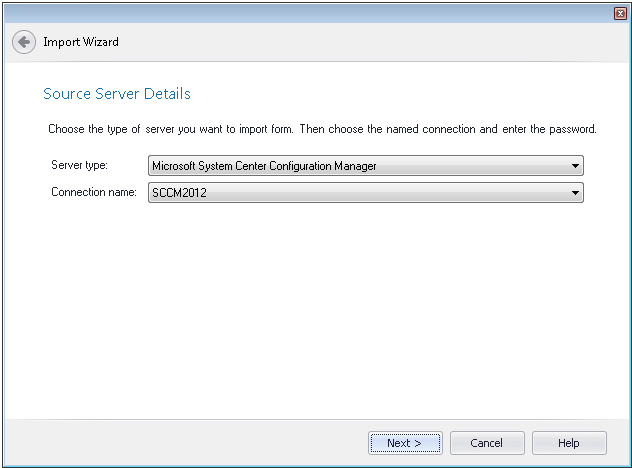Click the Import Wizard title text
Viewport: 632px width, 468px height.
(x=81, y=42)
